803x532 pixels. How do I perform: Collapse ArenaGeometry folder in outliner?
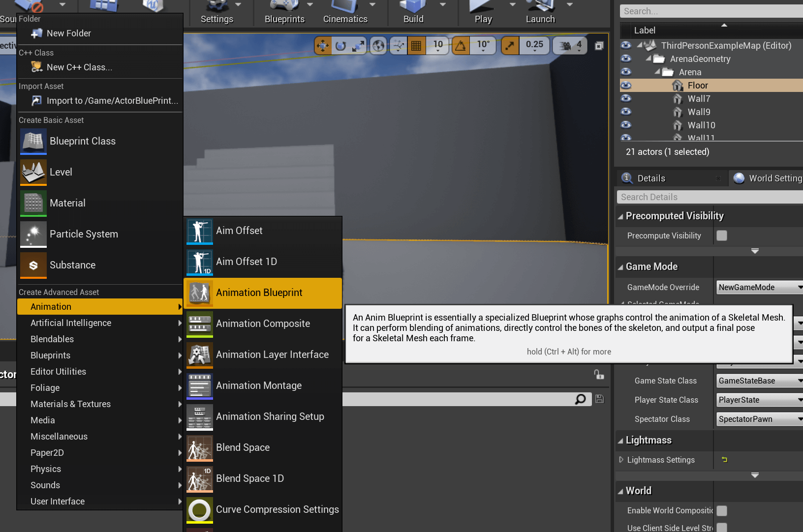click(649, 59)
